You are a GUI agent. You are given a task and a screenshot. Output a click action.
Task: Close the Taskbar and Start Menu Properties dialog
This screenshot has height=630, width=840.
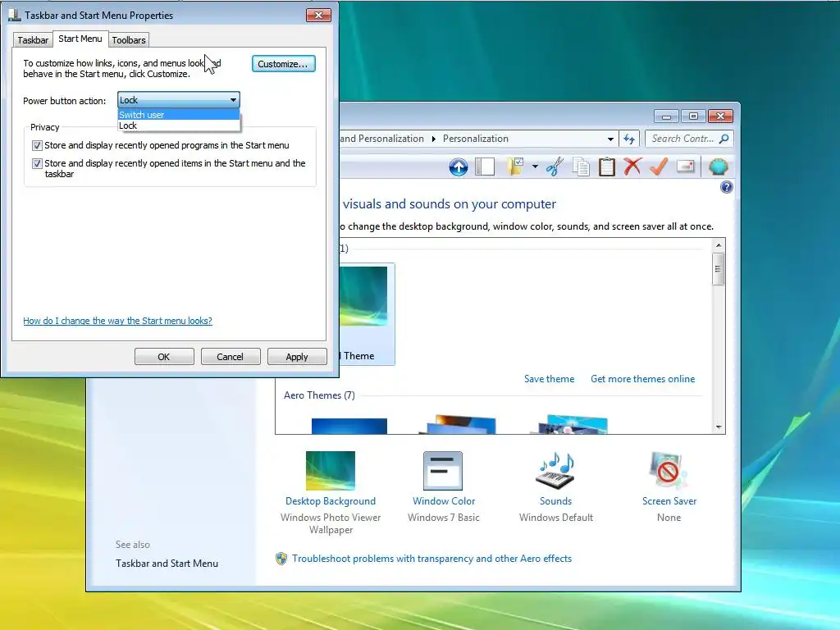coord(318,15)
